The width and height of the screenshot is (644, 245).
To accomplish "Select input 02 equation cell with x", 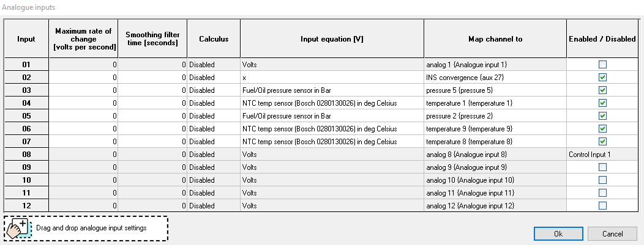I will click(331, 78).
